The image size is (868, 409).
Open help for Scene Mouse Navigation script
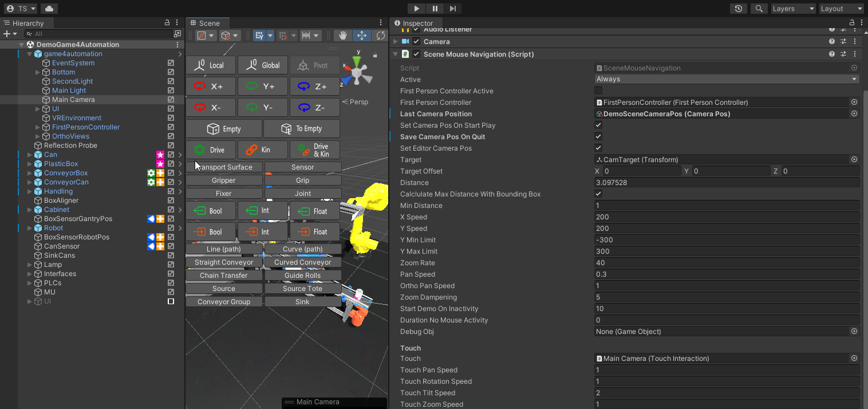click(831, 54)
